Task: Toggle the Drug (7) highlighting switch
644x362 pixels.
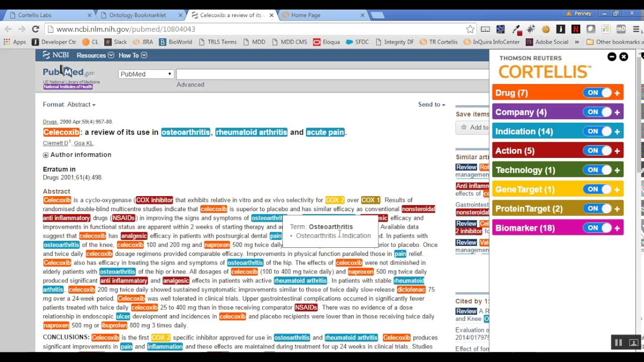Action: 597,93
